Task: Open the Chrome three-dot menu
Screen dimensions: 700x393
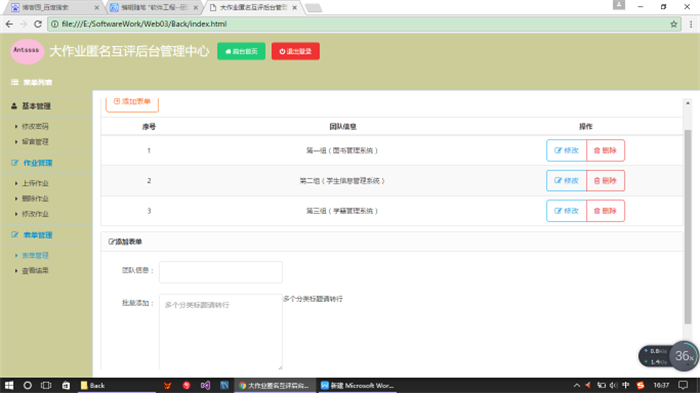Action: (691, 24)
